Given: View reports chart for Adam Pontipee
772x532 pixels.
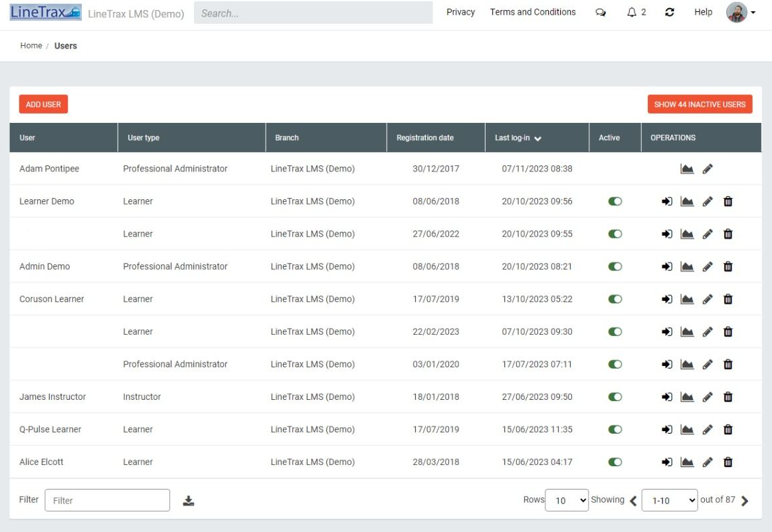Looking at the screenshot, I should coord(687,169).
